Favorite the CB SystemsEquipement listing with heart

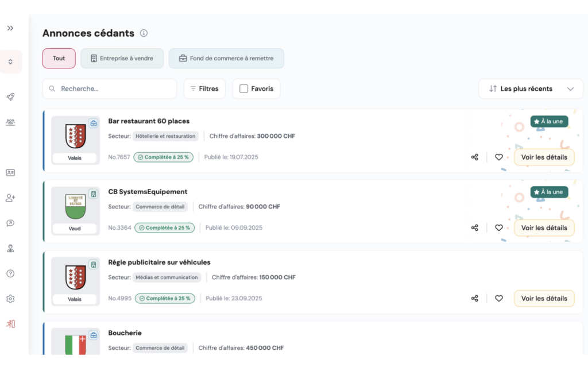498,228
